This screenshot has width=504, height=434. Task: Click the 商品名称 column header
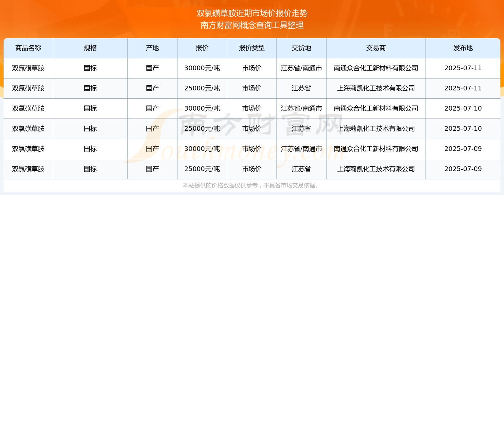point(28,48)
